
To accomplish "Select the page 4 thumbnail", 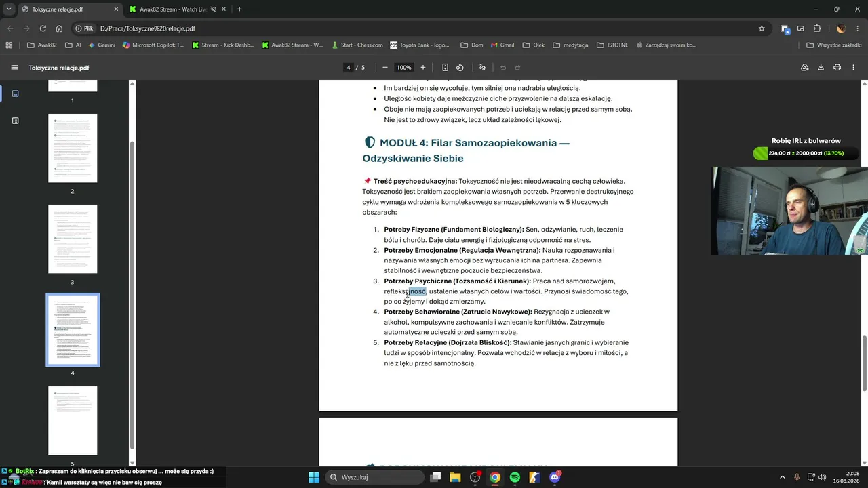I will (73, 329).
